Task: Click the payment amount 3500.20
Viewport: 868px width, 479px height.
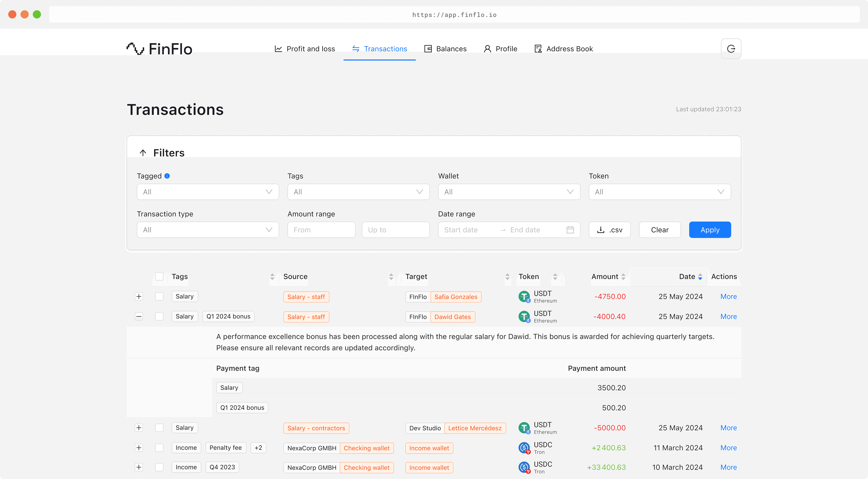Action: (612, 388)
